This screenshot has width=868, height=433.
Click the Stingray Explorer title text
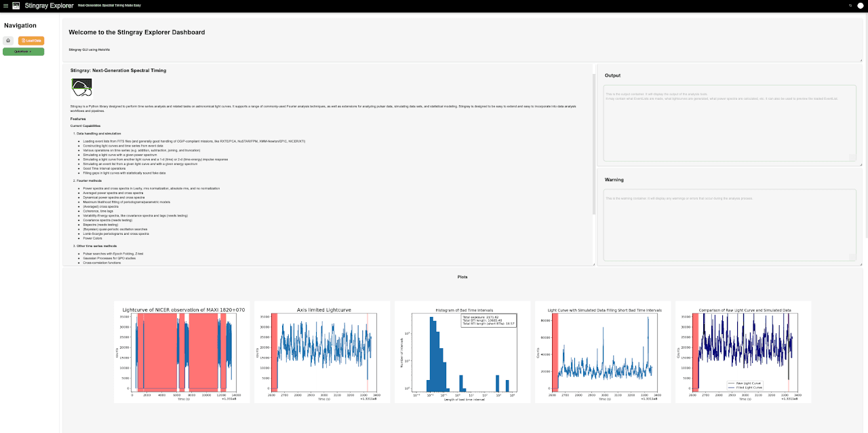coord(49,5)
